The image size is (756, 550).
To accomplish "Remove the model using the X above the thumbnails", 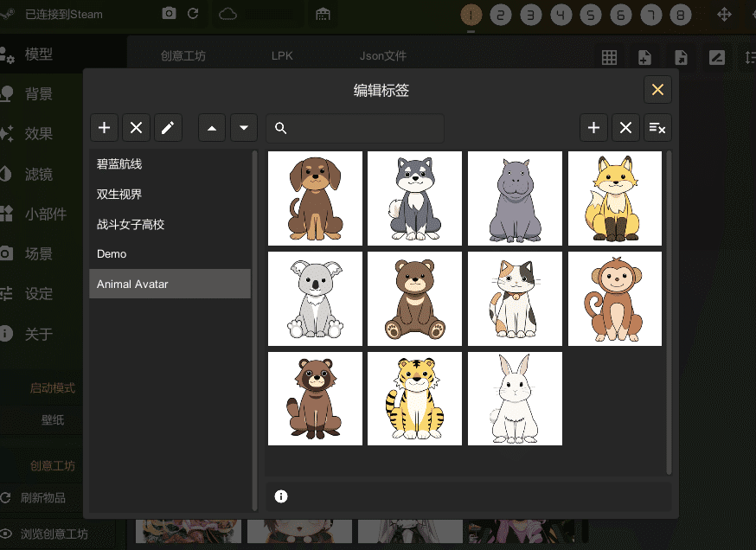I will [625, 128].
